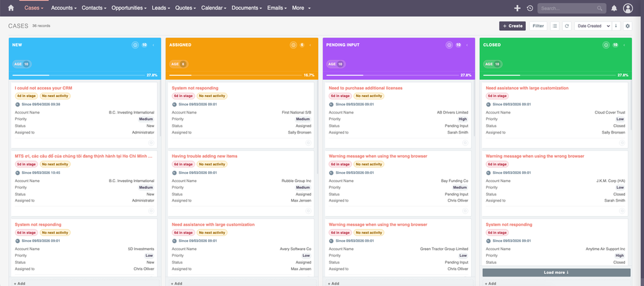The image size is (644, 286).
Task: Refresh the cases board
Action: 567,26
